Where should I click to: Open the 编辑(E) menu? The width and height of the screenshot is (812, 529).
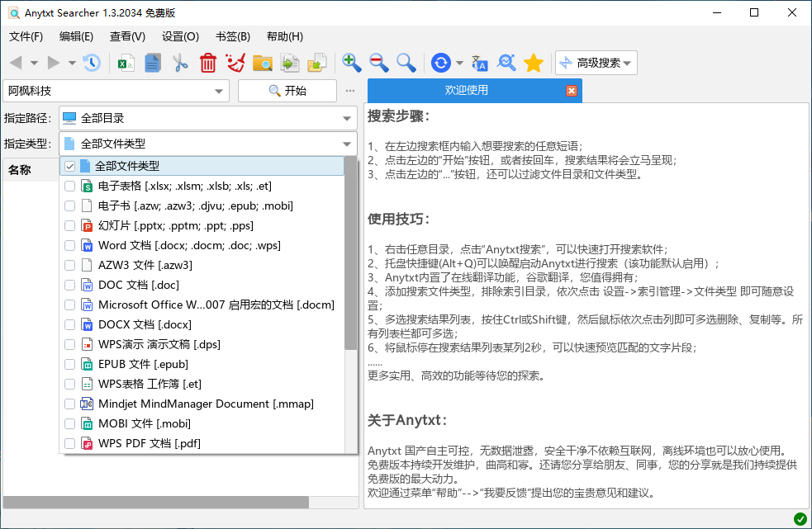click(76, 37)
